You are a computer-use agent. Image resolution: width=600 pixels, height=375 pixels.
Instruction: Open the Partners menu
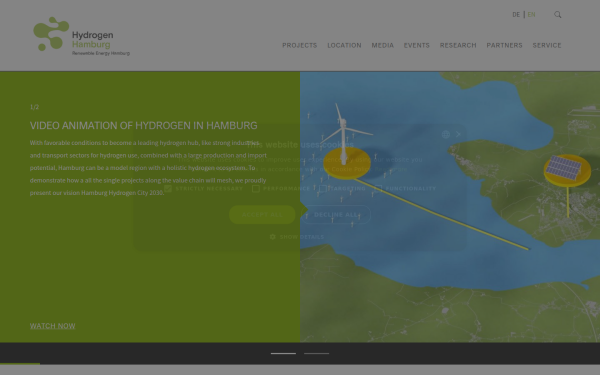pyautogui.click(x=504, y=45)
